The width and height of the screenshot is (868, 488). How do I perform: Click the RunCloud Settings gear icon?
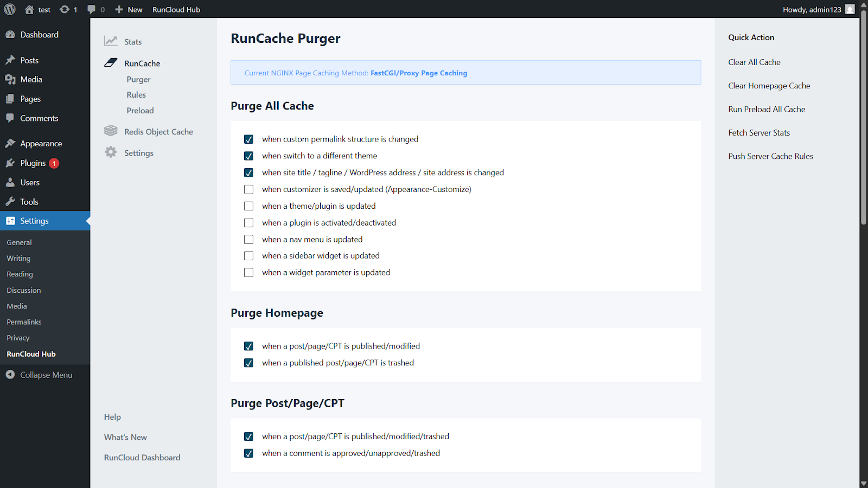pos(111,152)
